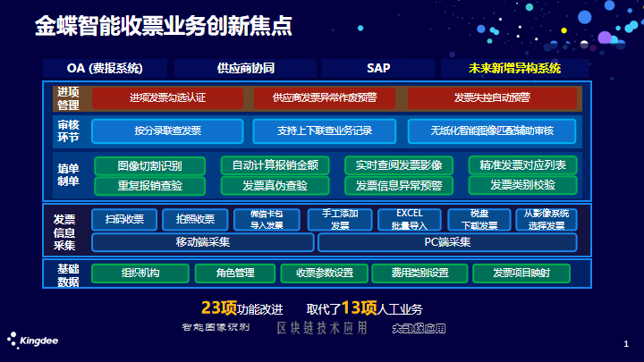Click the 拍照收票 box
Screen dimensions: 644x362
coord(195,220)
